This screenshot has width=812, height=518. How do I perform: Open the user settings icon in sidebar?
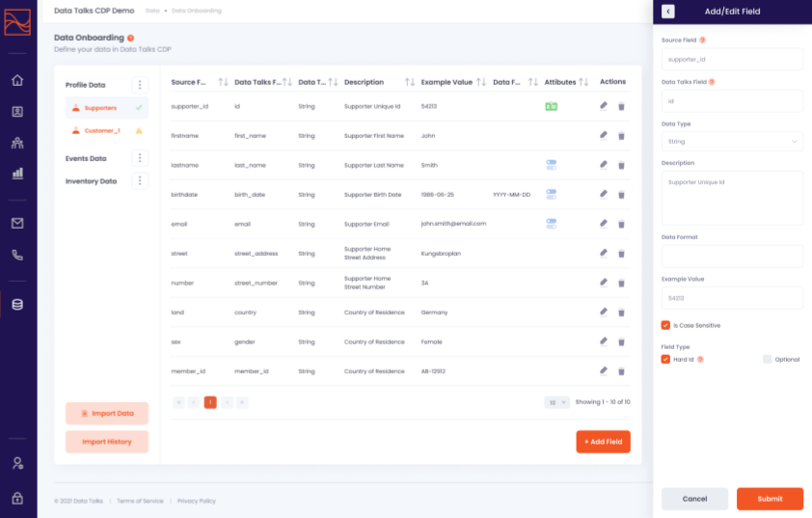(x=17, y=463)
